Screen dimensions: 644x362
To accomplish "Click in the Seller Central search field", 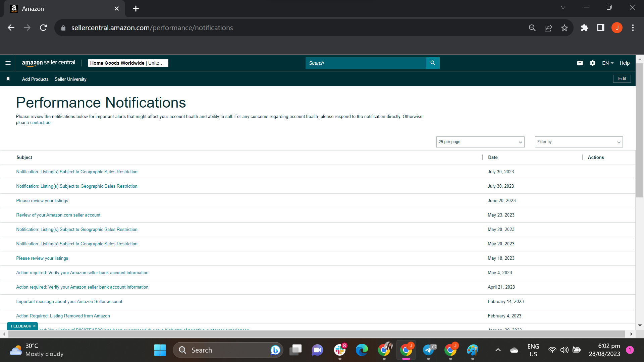I will pyautogui.click(x=366, y=63).
